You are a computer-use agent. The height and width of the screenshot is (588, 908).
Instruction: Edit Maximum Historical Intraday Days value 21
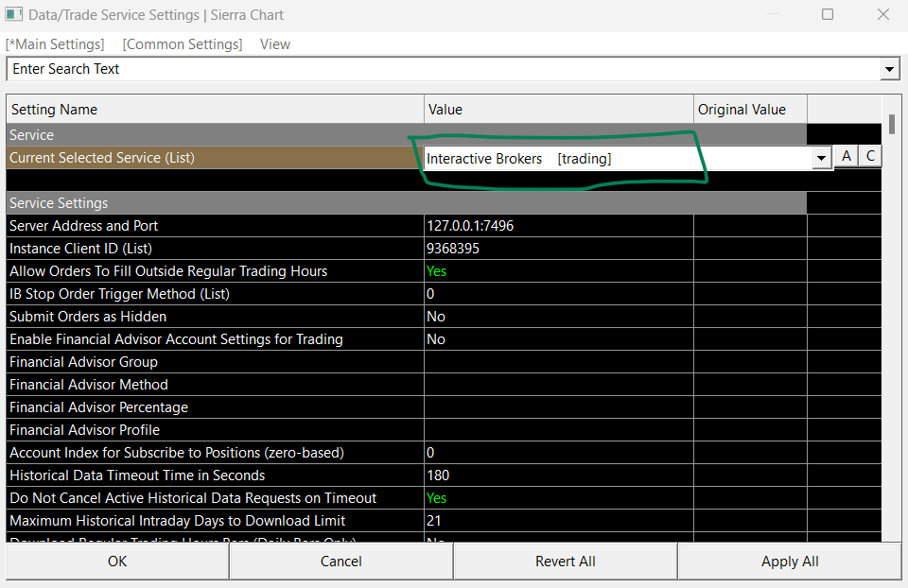559,521
